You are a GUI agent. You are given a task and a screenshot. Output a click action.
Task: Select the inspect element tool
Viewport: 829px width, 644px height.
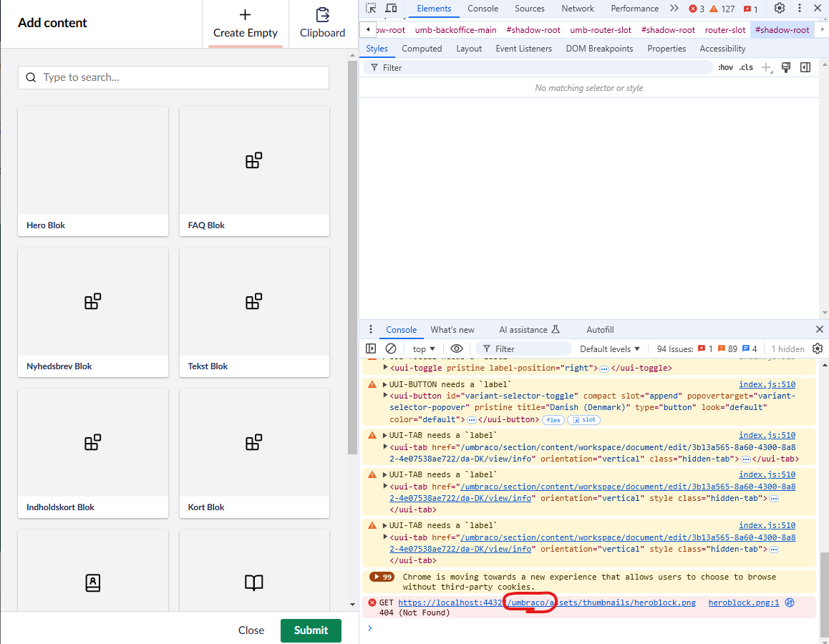point(369,8)
